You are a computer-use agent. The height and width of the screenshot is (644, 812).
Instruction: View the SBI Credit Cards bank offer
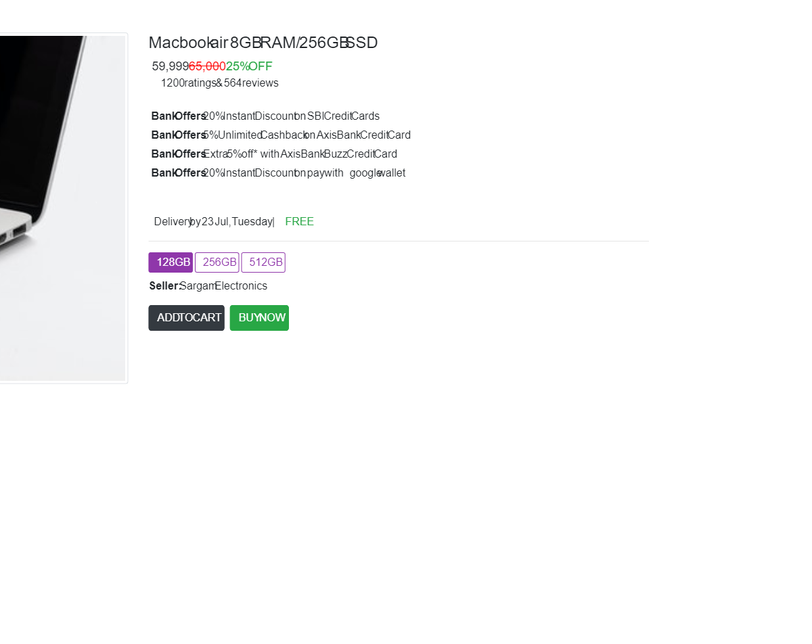point(266,116)
